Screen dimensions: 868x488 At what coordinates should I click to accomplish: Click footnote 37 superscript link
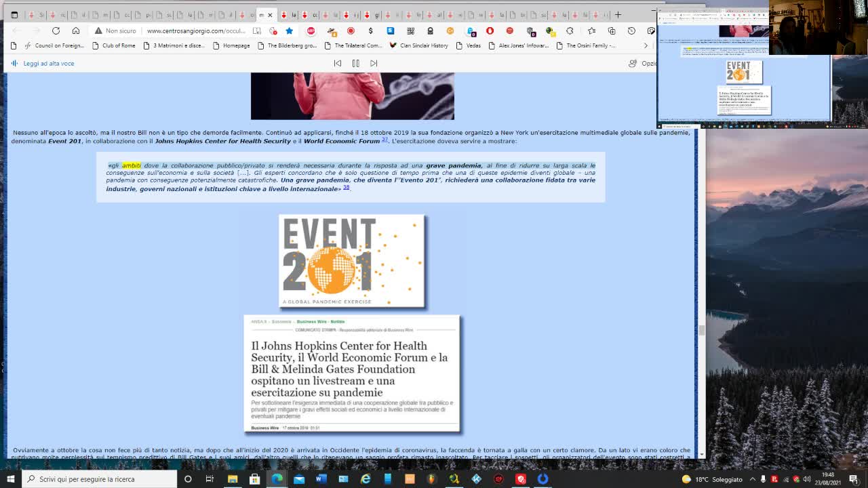[x=384, y=140]
